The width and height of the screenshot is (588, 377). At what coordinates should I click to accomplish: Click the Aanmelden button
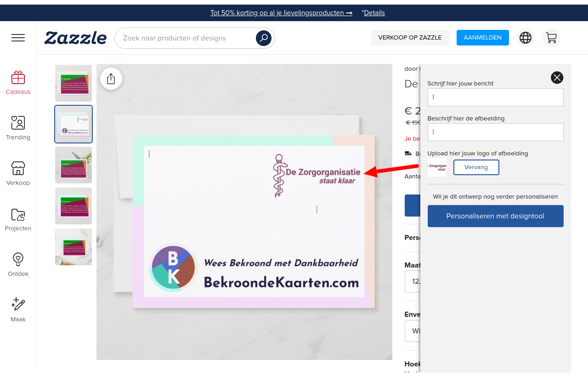482,38
